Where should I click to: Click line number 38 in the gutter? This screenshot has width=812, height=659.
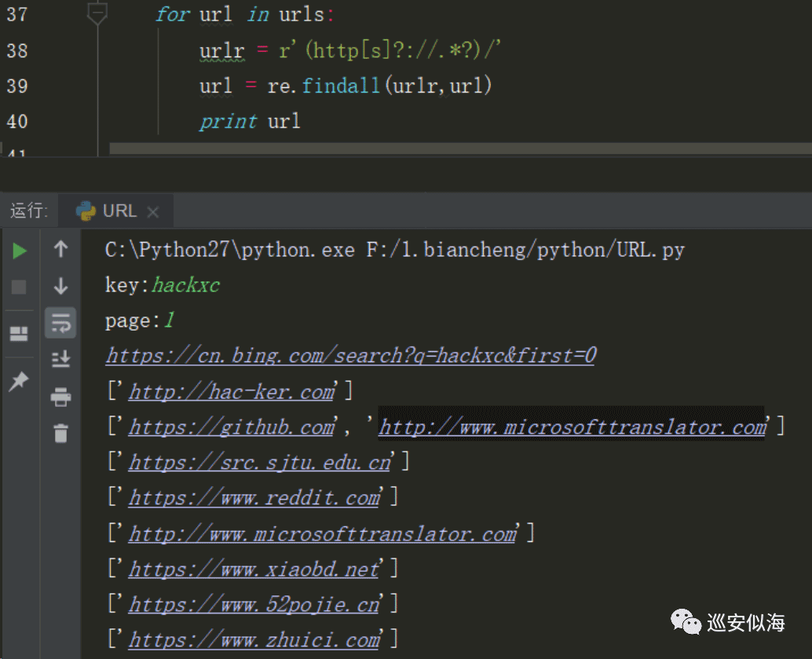pyautogui.click(x=17, y=51)
